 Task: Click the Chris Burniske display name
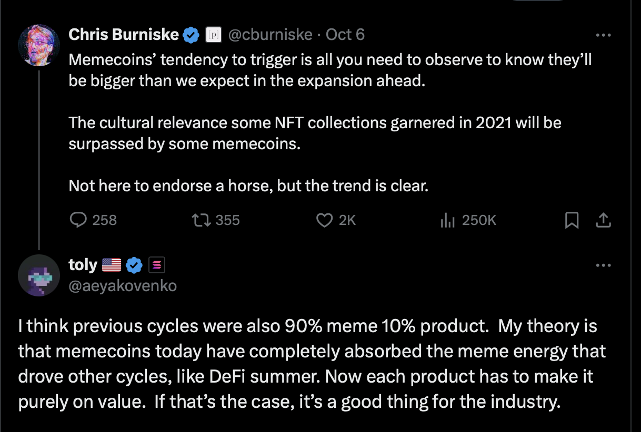tap(123, 35)
